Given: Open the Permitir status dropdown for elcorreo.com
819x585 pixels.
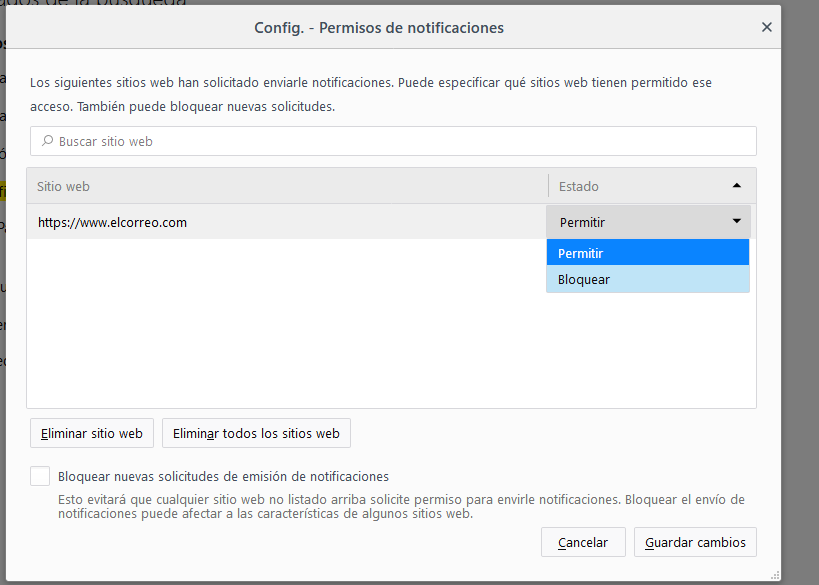Looking at the screenshot, I should coord(648,222).
